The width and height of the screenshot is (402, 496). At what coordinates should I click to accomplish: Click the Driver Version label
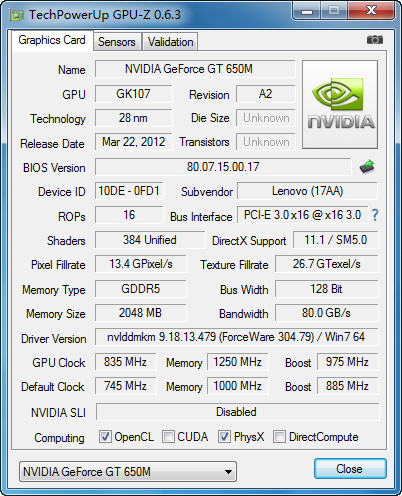(54, 339)
